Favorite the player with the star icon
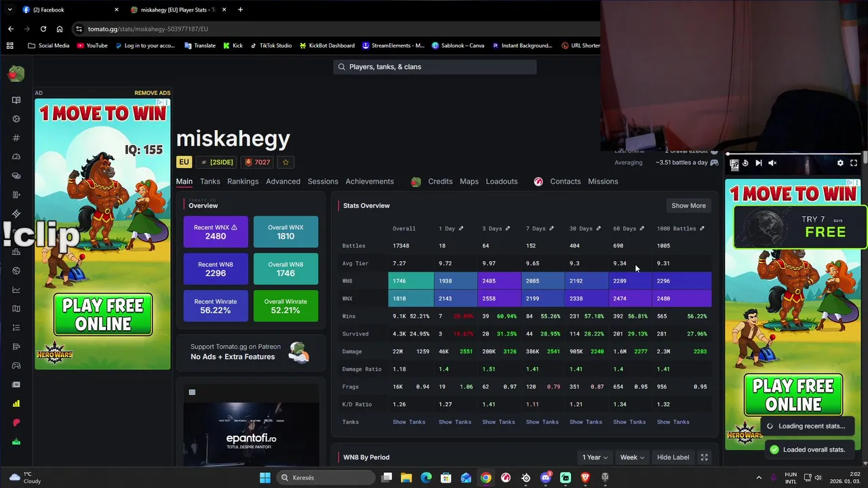This screenshot has height=488, width=868. click(x=285, y=162)
